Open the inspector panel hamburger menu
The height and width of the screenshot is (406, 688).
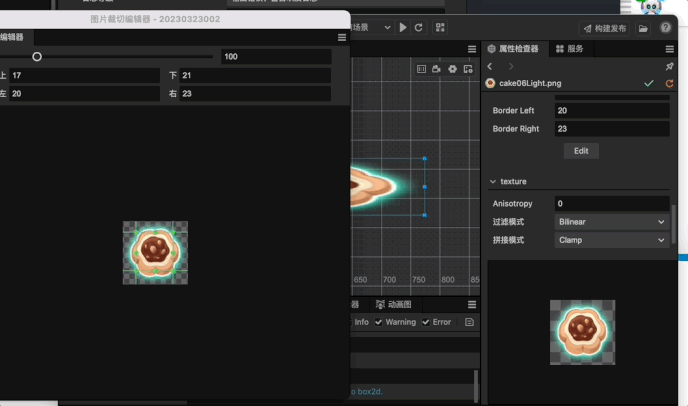(670, 49)
